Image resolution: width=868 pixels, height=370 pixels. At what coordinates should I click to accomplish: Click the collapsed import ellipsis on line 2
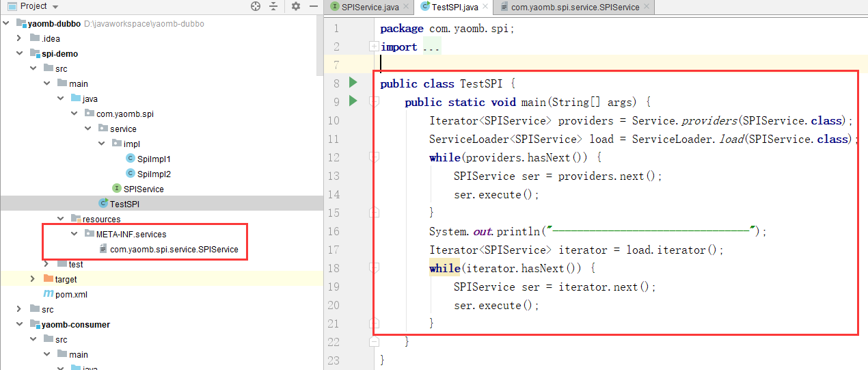tap(431, 47)
